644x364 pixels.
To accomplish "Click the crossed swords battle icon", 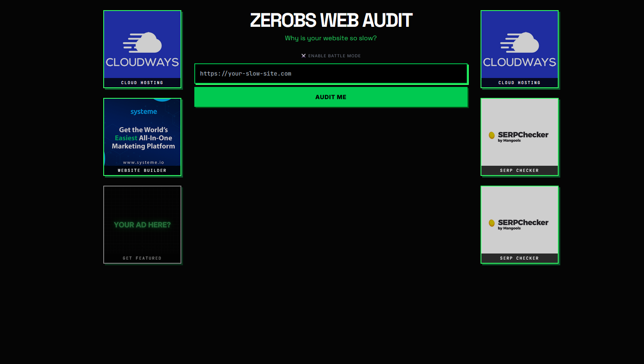I will click(x=303, y=56).
